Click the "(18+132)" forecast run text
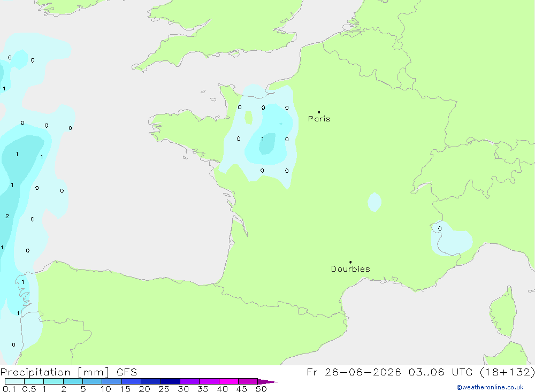This screenshot has height=392, width=535. (507, 372)
